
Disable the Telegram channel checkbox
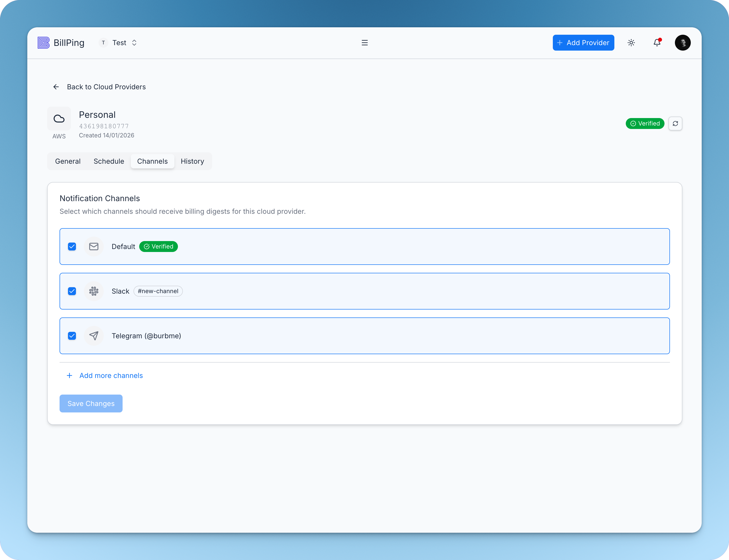pos(72,336)
